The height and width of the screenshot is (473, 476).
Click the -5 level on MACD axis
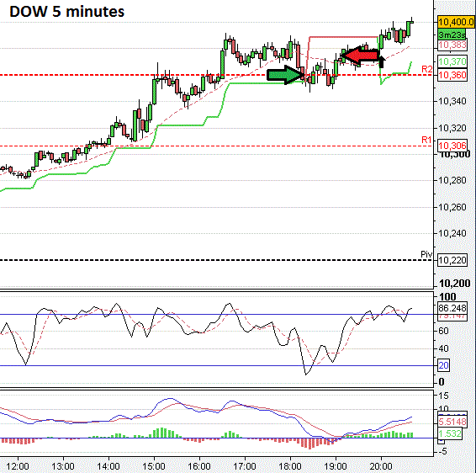pos(443,451)
